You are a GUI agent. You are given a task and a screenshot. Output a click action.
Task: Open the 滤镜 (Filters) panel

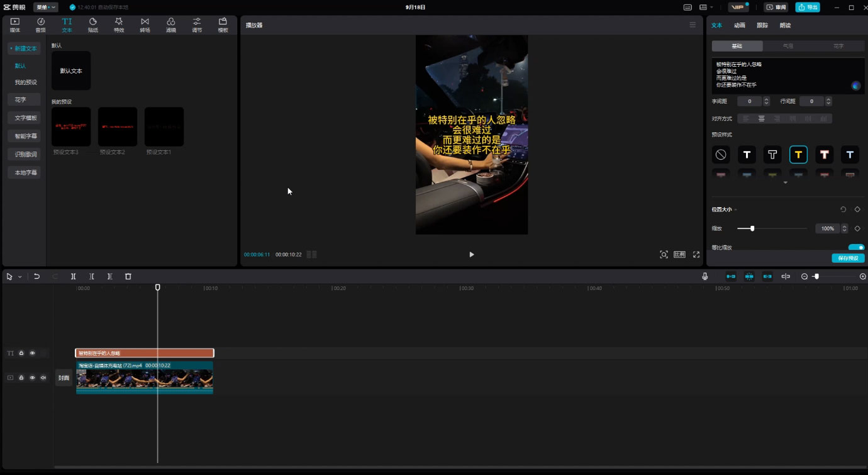tap(170, 25)
